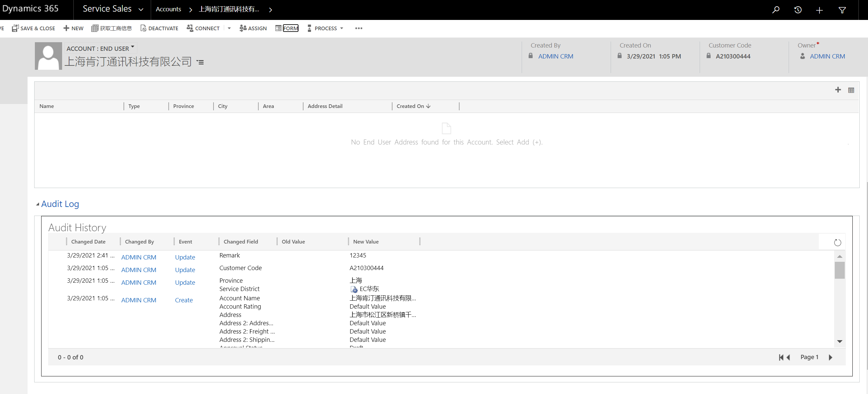Click the Form command
The image size is (868, 394).
point(287,28)
